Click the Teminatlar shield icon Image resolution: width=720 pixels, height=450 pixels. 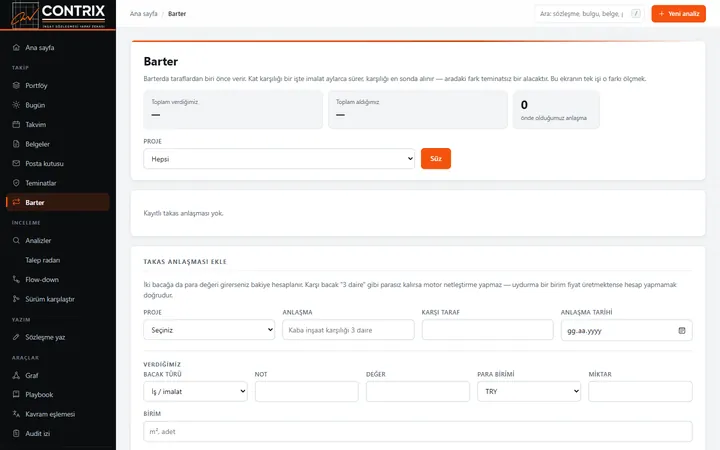[16, 183]
